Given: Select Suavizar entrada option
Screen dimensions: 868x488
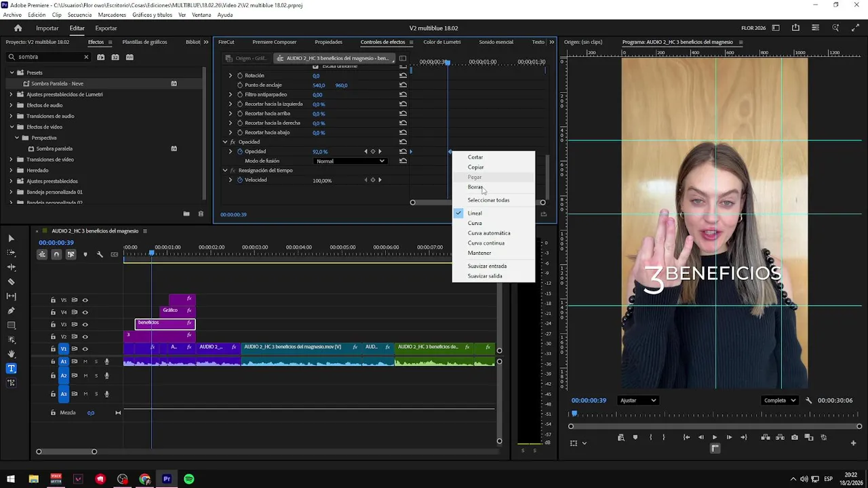Looking at the screenshot, I should (x=487, y=266).
